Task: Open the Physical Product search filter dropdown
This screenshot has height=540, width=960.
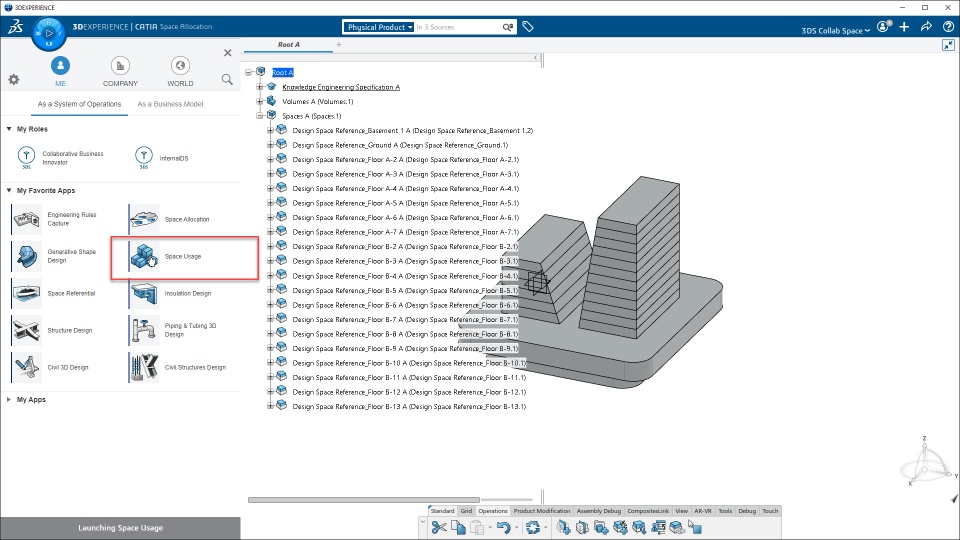Action: coord(378,27)
